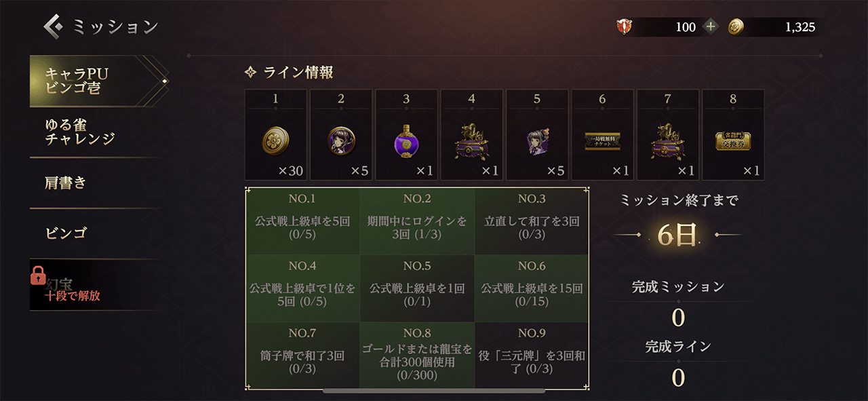Tap the plus icon to add gems
Viewport: 868px width, 401px height.
[710, 27]
